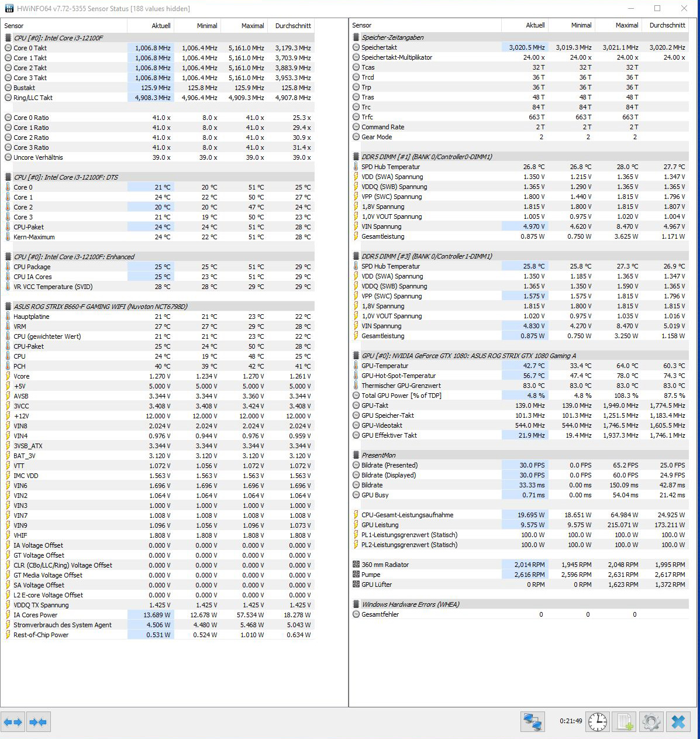Close sensor window with the blue X icon
Image resolution: width=700 pixels, height=739 pixels.
tap(678, 722)
